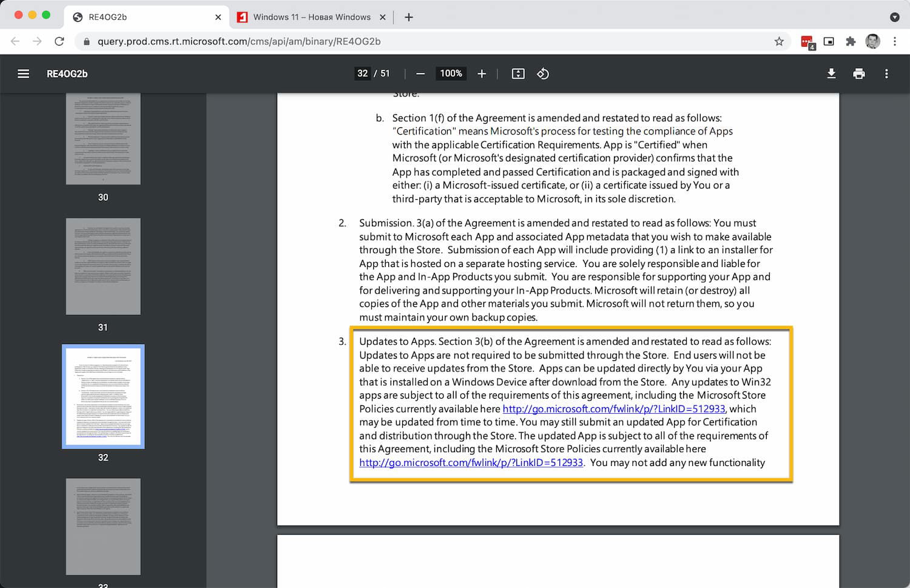Click the 'Updates to Apps. Section 3(b)' sentence

click(x=565, y=341)
